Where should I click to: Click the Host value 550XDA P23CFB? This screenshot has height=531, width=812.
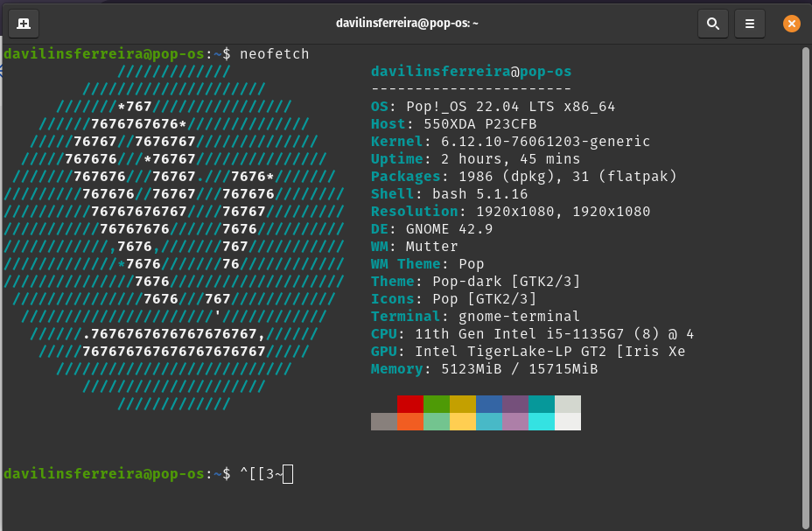click(480, 124)
